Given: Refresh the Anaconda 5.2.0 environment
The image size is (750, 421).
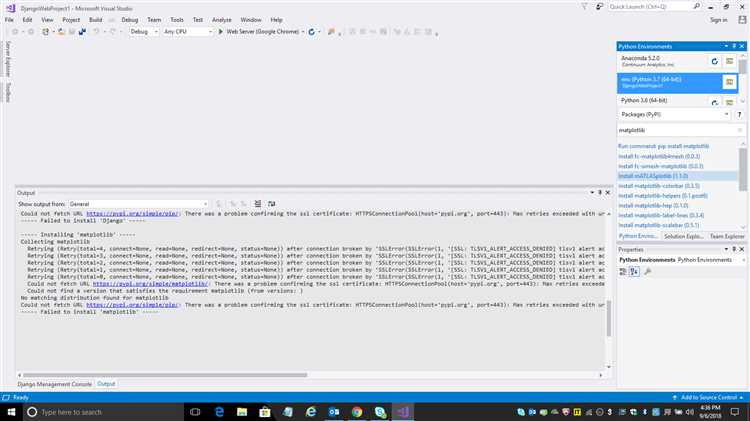Looking at the screenshot, I should [715, 61].
